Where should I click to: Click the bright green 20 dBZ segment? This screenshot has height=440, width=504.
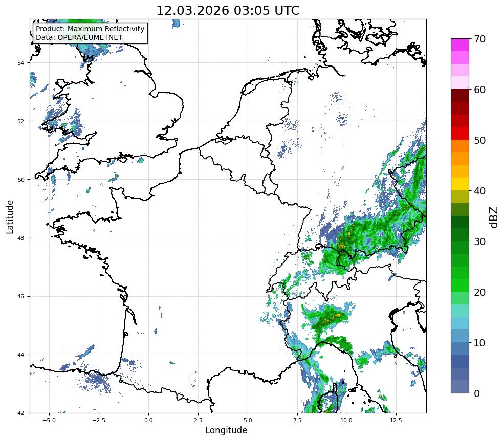pos(459,285)
